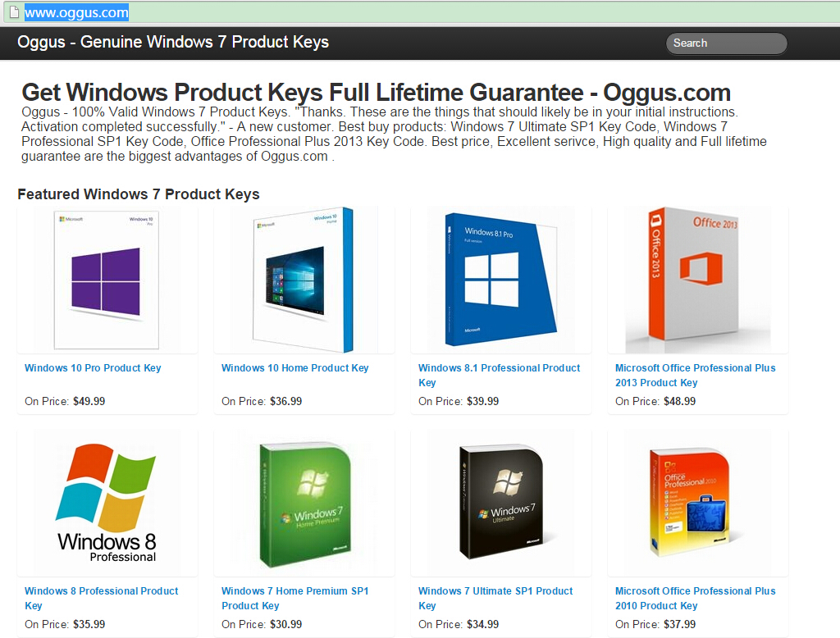Follow the Windows 10 Home Product Key link
The height and width of the screenshot is (638, 840).
pyautogui.click(x=295, y=368)
